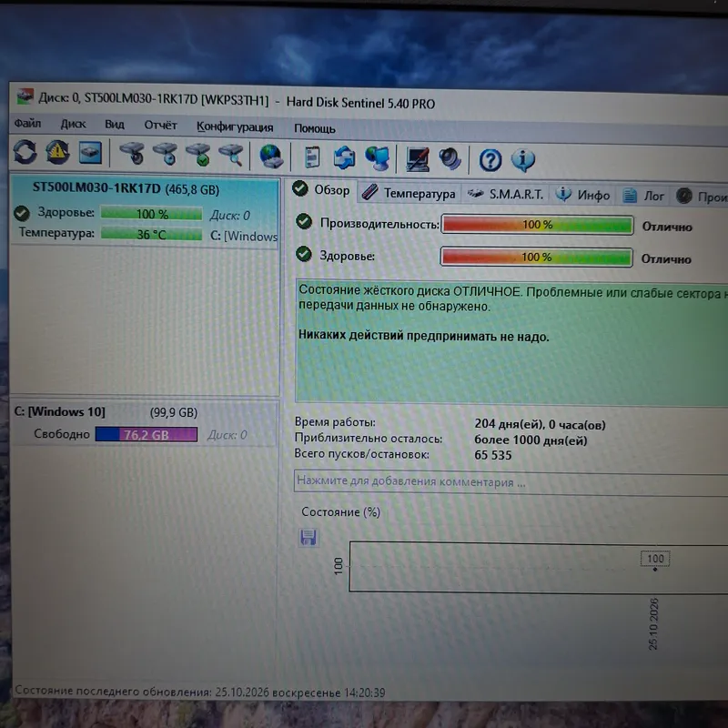Click the blue arrows with envelope toolbar icon
The width and height of the screenshot is (728, 728).
coord(345,157)
